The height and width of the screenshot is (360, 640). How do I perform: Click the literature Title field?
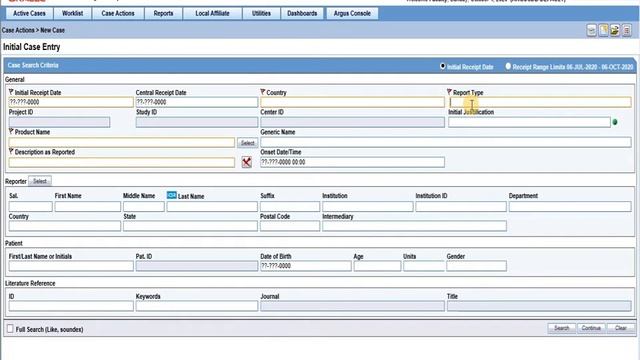[539, 306]
